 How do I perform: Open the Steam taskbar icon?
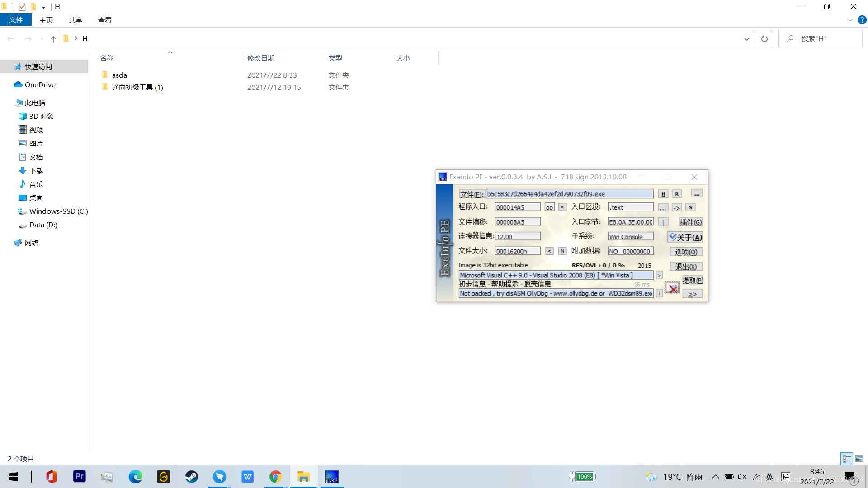191,477
